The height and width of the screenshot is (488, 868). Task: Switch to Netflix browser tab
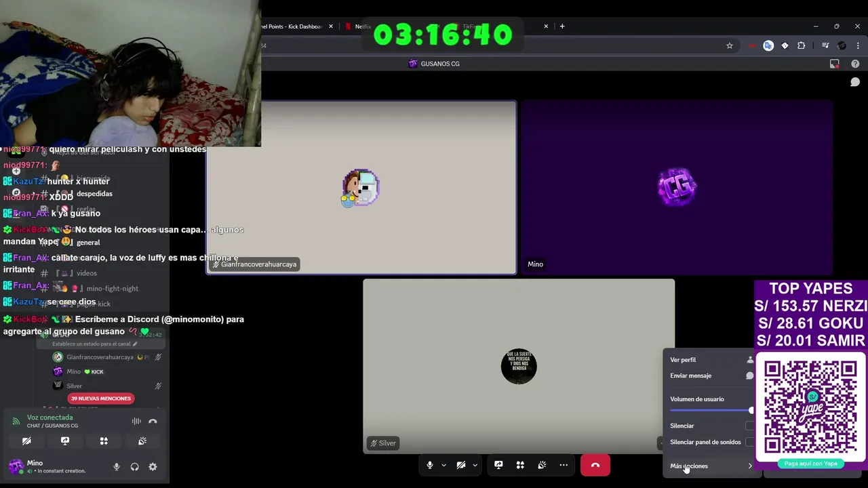click(362, 26)
